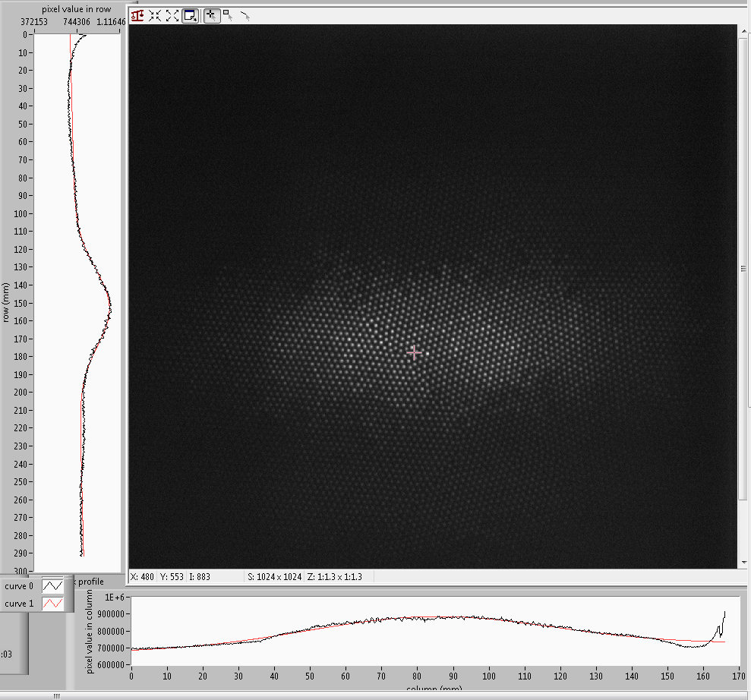Click the balance scale icon in image toolbar

(137, 15)
